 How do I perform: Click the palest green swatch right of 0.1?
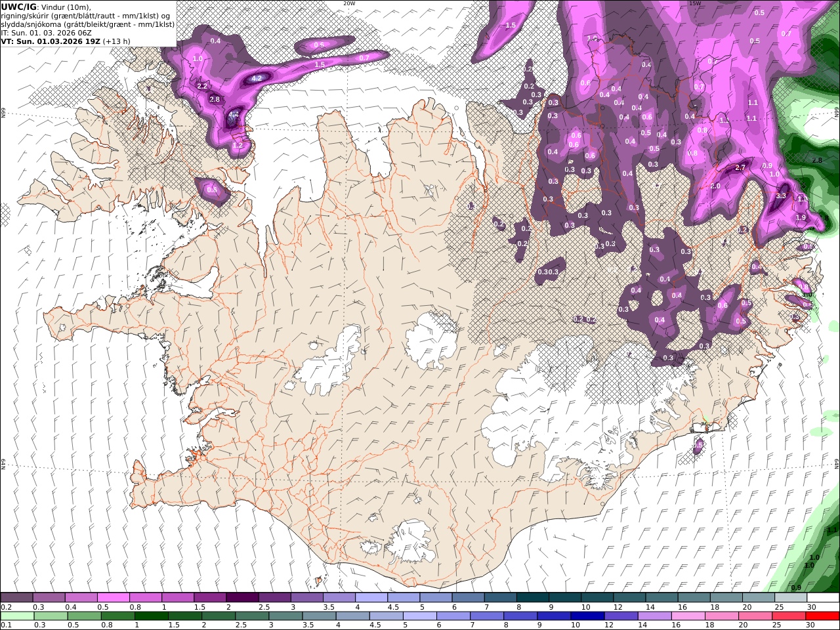click(x=17, y=616)
